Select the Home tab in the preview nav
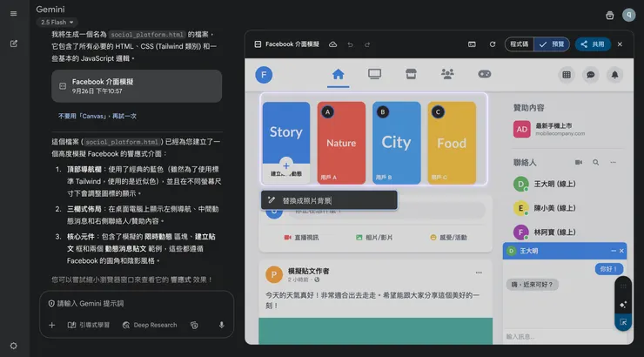 [338, 74]
